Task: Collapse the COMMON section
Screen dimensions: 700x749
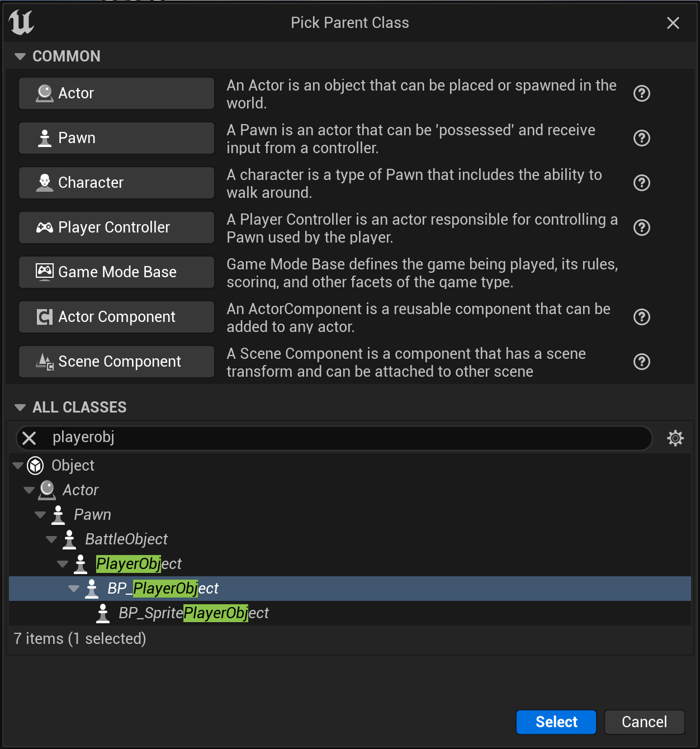Action: click(x=20, y=56)
